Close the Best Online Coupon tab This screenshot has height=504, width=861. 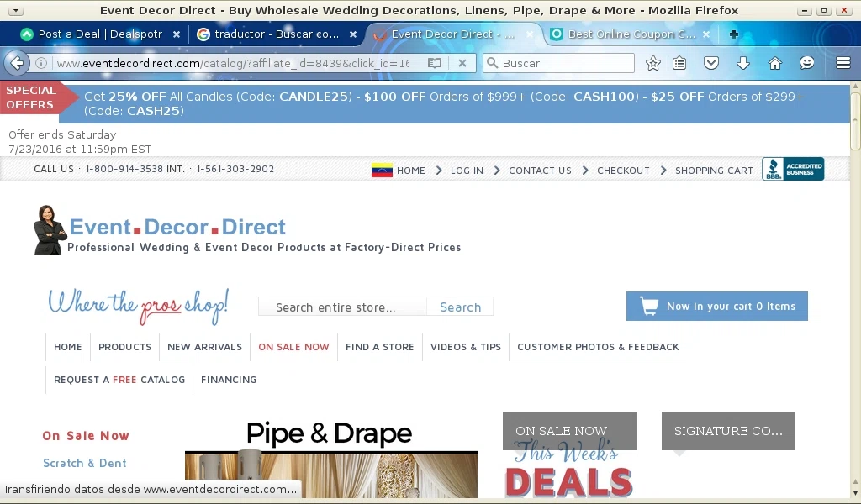(x=706, y=34)
